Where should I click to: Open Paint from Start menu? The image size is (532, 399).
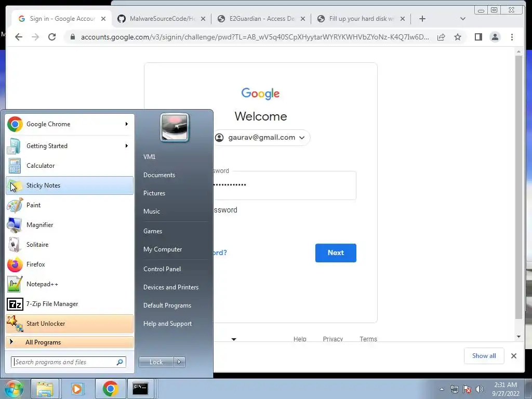tap(69, 205)
